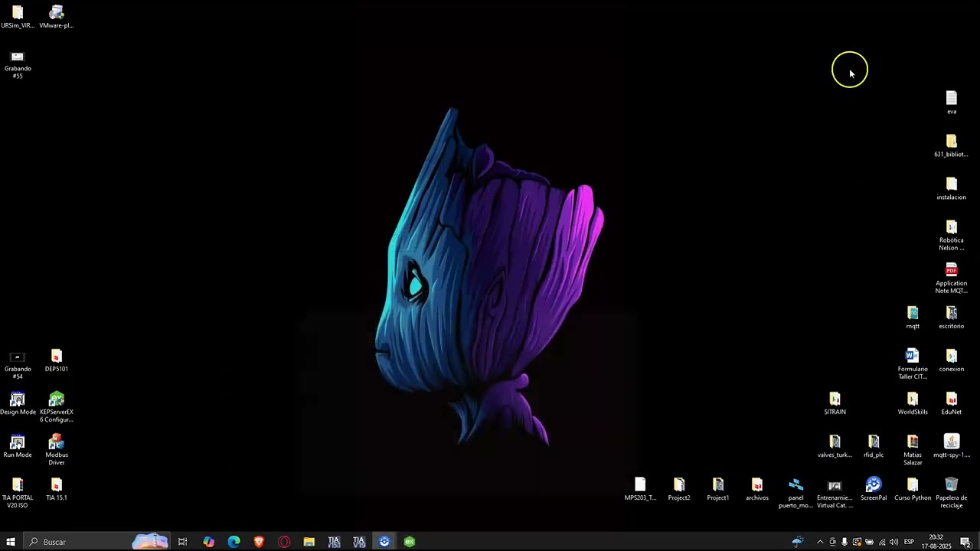The image size is (980, 551).
Task: Select the Run Mode shortcut
Action: coord(18,447)
